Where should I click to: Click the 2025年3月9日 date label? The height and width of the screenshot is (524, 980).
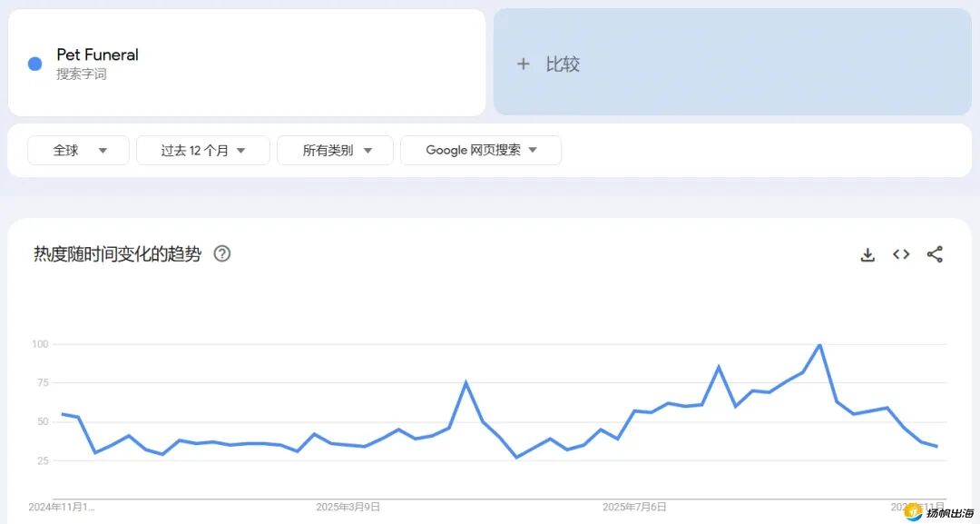click(x=349, y=507)
